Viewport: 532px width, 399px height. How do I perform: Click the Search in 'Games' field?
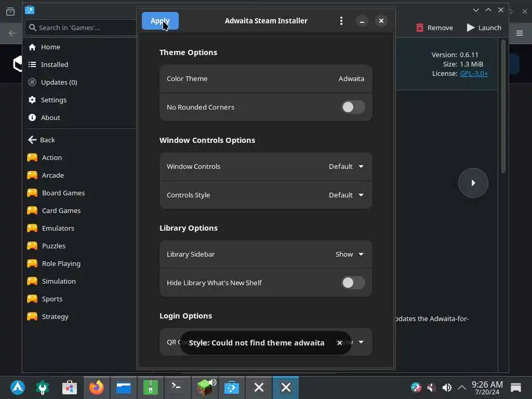tap(81, 28)
